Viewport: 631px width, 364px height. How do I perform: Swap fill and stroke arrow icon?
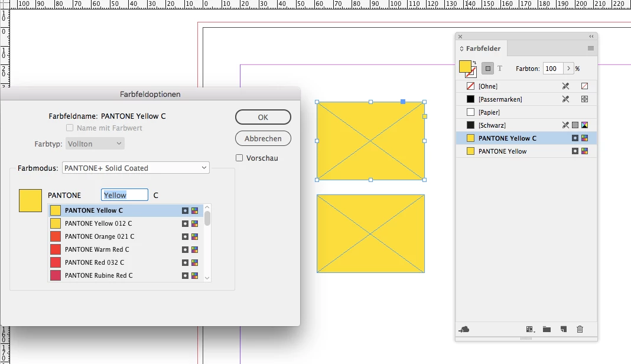coord(474,63)
